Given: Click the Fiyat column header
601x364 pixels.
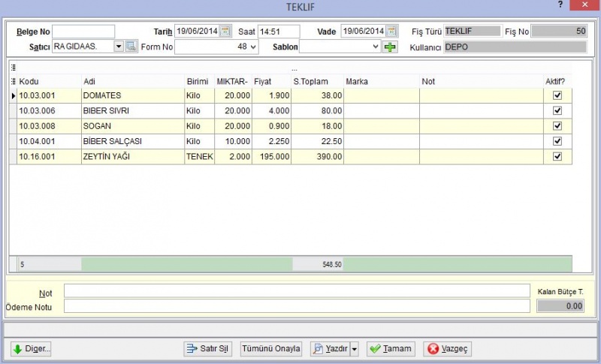Looking at the screenshot, I should coord(271,81).
